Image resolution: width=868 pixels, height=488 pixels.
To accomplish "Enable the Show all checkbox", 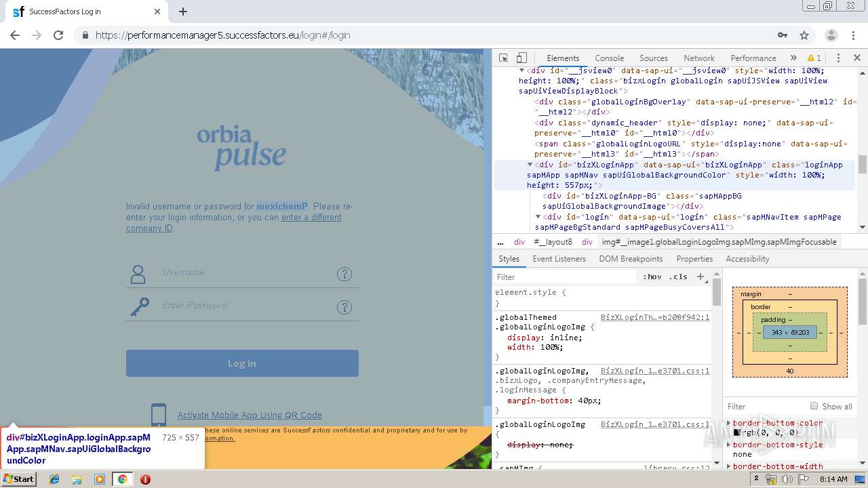I will [814, 406].
